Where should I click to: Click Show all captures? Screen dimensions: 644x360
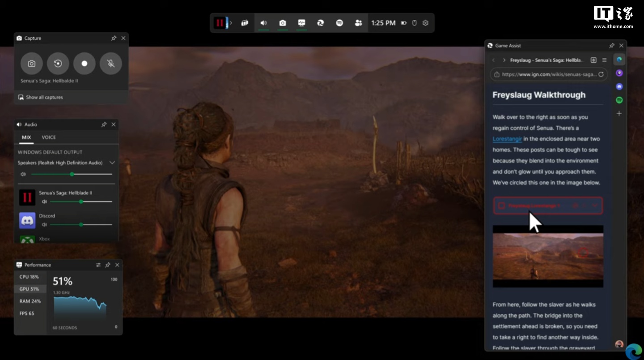click(x=44, y=97)
